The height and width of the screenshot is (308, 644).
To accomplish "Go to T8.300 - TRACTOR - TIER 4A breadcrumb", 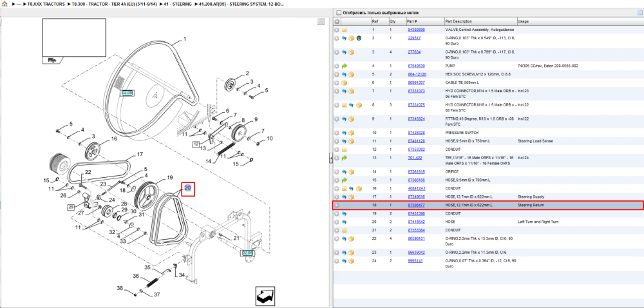I will pos(114,4).
